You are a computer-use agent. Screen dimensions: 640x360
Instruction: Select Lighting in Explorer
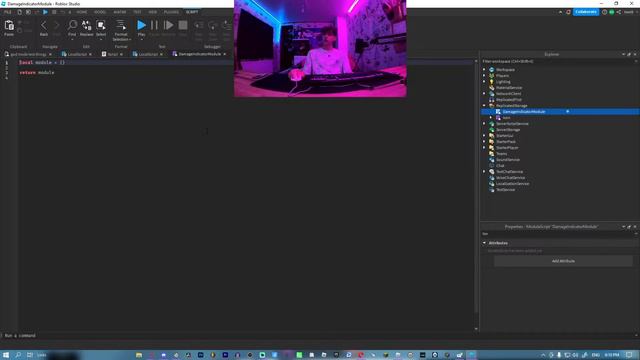tap(503, 82)
